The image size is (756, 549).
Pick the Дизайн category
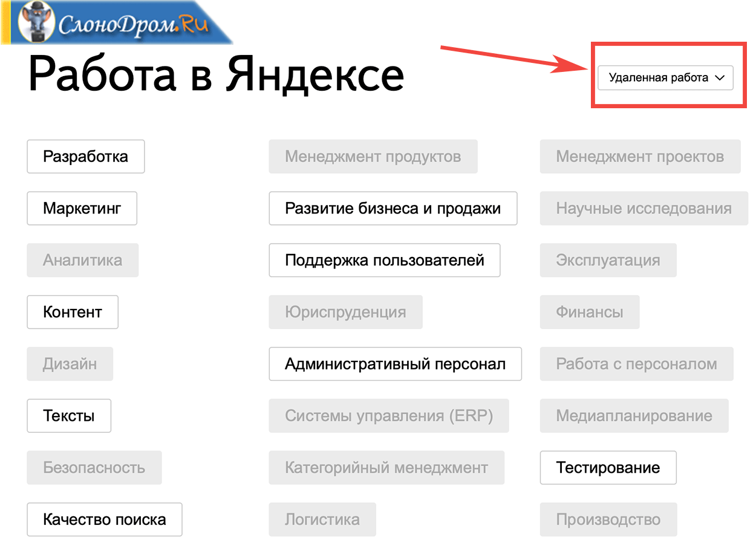point(70,364)
